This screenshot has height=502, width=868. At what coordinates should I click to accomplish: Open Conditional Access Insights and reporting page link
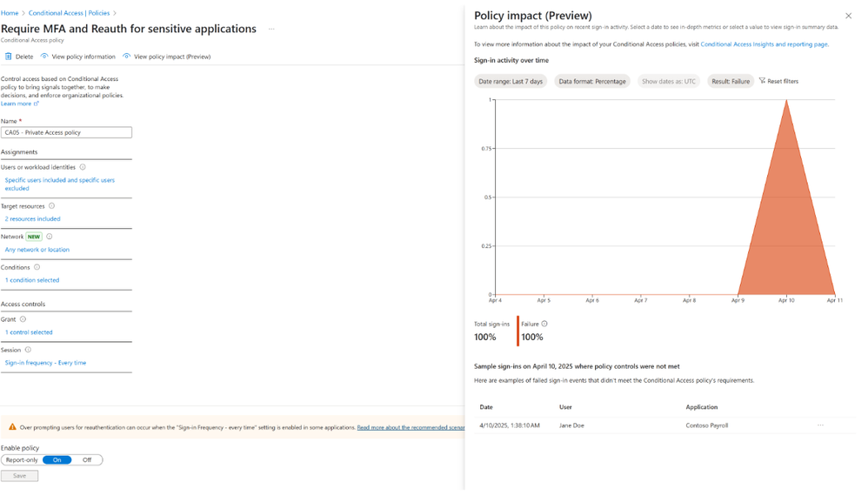click(764, 44)
